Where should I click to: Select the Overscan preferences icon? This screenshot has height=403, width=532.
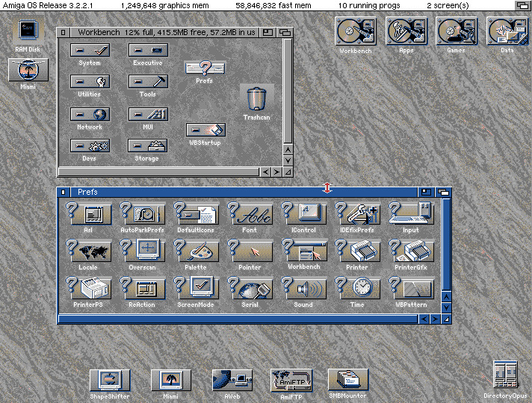[143, 251]
